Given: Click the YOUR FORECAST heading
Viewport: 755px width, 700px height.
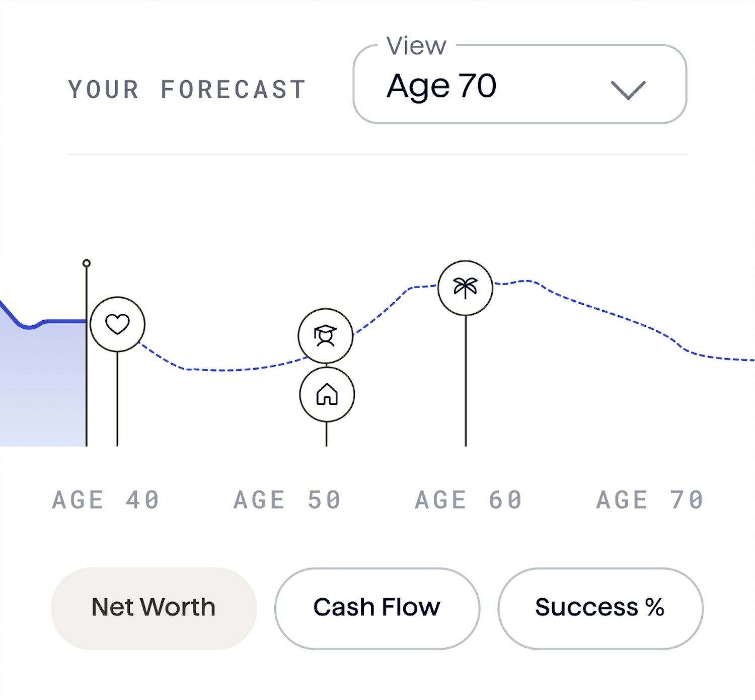Looking at the screenshot, I should 187,90.
